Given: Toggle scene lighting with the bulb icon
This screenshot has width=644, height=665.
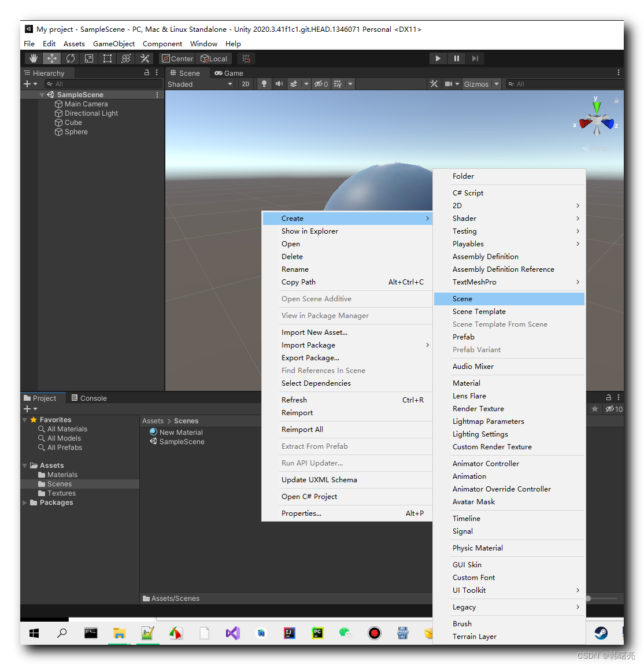Looking at the screenshot, I should click(x=264, y=84).
